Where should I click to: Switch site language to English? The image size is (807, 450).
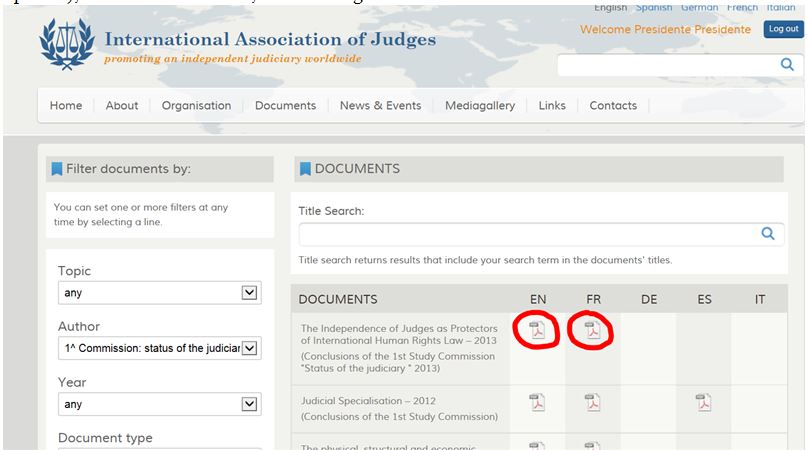click(x=610, y=7)
